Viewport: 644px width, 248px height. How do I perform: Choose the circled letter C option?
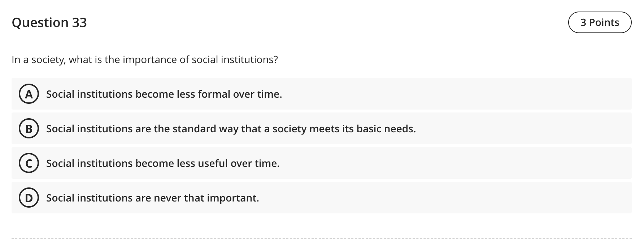(x=29, y=163)
